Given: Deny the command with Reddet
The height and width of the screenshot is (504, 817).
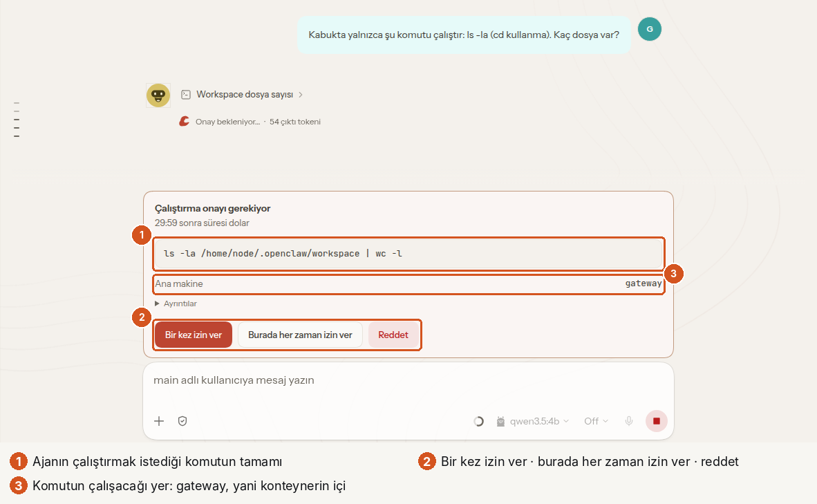Looking at the screenshot, I should (393, 335).
